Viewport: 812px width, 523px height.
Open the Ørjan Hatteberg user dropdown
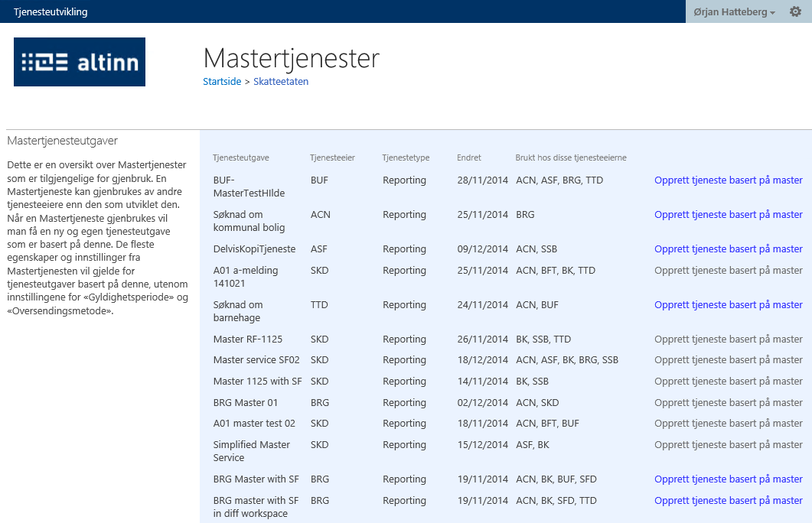pos(735,12)
